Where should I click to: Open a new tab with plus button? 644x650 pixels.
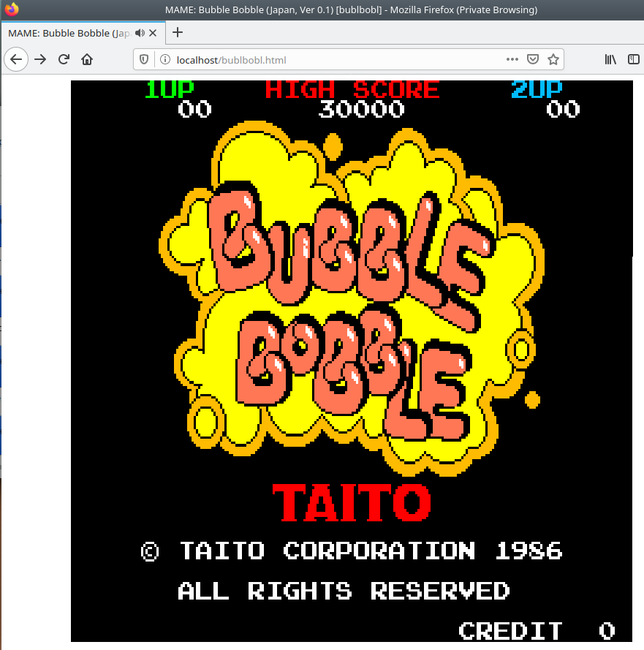point(178,32)
